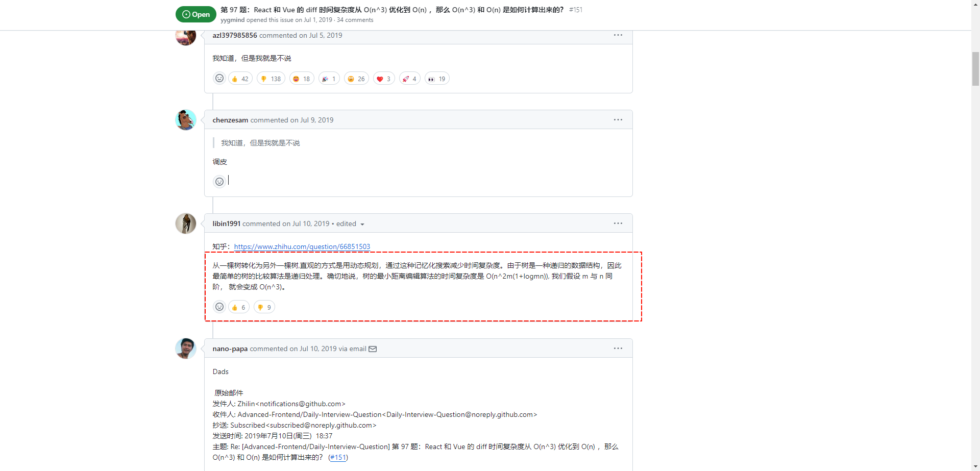Click the hooray reaction with 1 vote
Screen dimensions: 980x471
point(329,79)
